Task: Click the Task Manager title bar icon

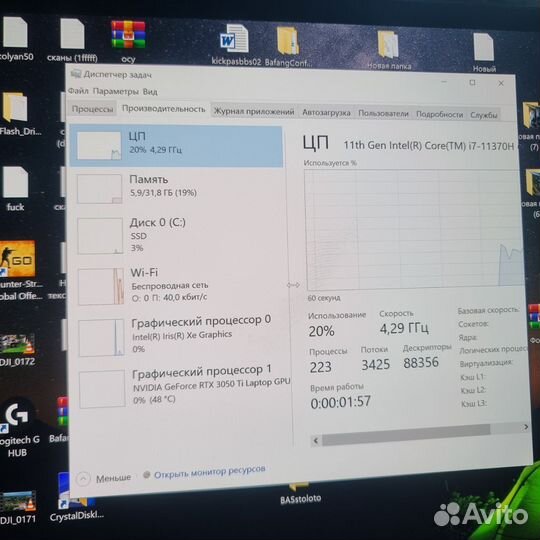Action: [x=75, y=74]
